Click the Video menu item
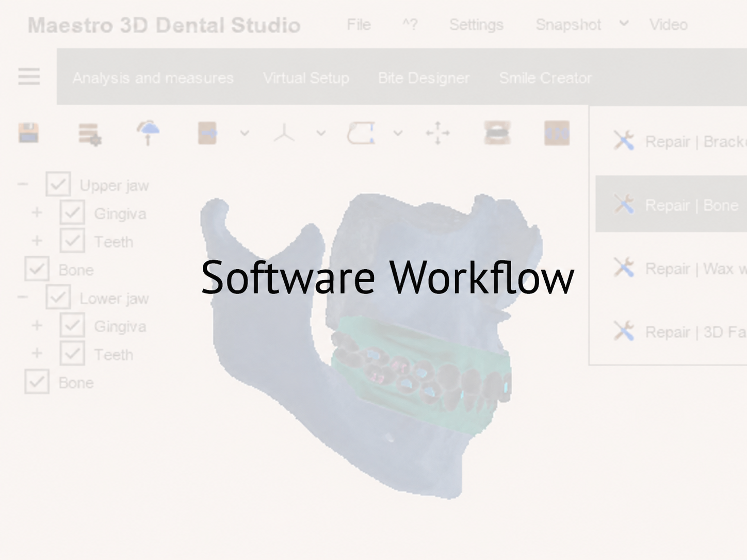The image size is (747, 560). click(x=669, y=24)
